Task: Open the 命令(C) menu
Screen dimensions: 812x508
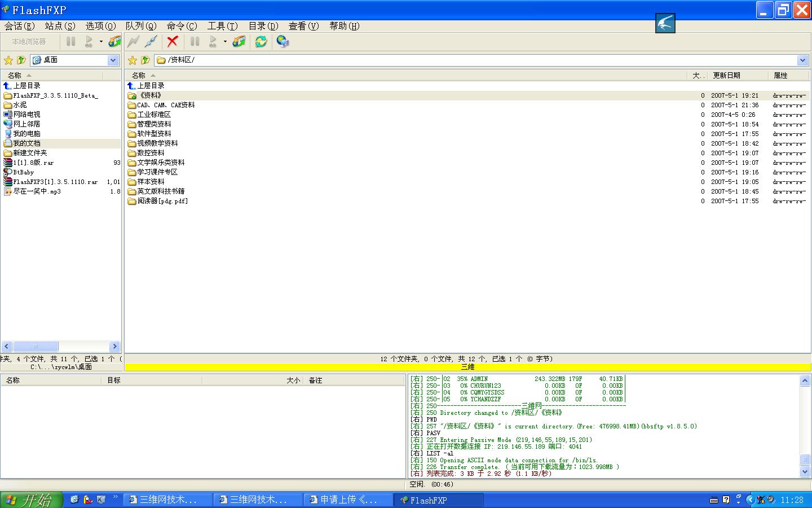Action: coord(182,26)
